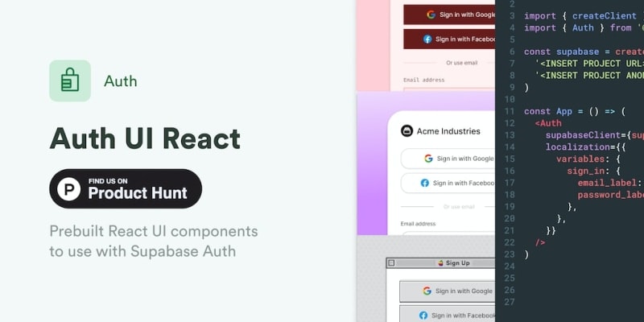
Task: Click the 'email_label:' code property
Action: (609, 183)
